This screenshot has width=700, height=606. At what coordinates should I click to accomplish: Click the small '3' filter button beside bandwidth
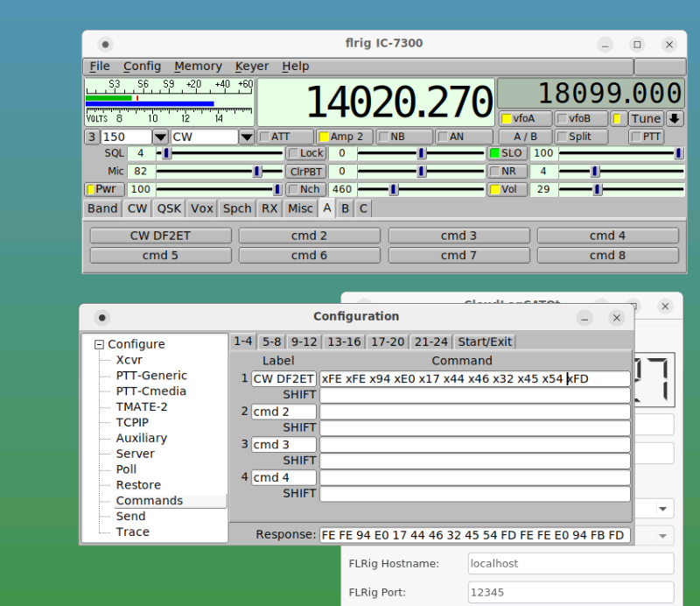[92, 137]
